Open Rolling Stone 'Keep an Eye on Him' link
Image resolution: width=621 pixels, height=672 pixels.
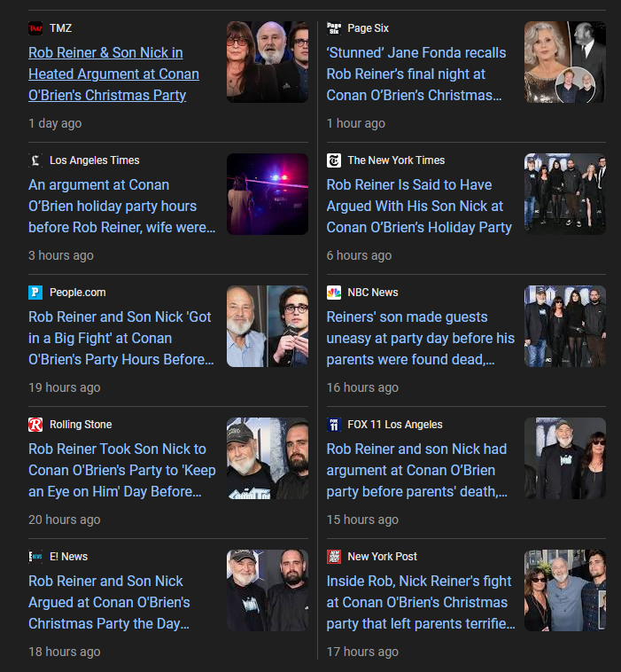click(x=121, y=470)
